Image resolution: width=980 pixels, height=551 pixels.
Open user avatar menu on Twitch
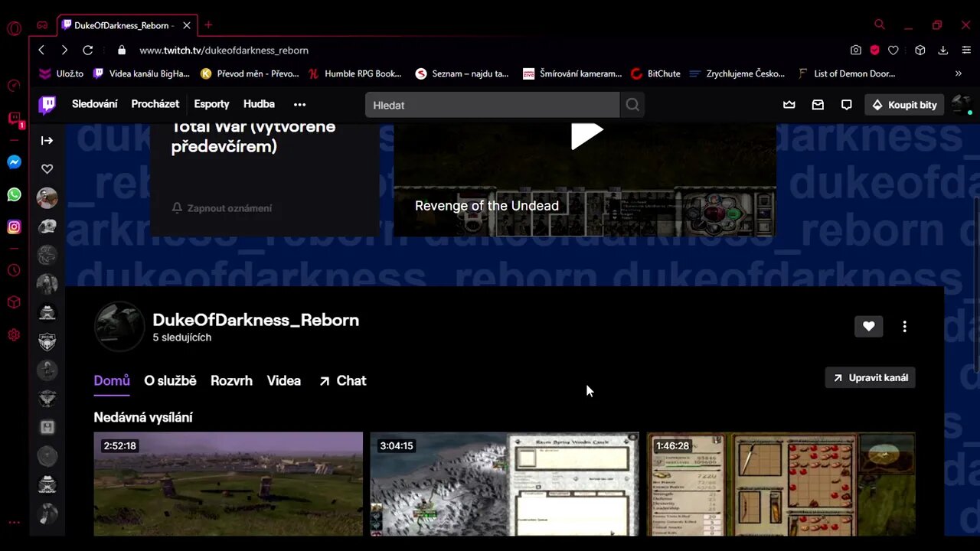(962, 105)
